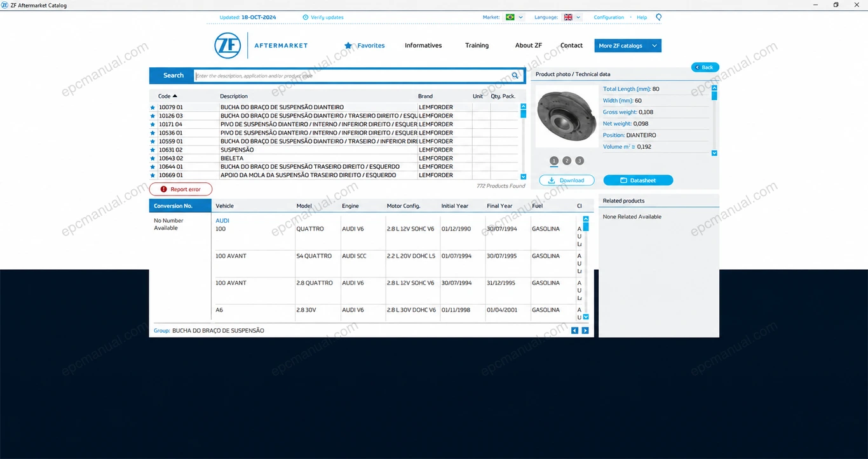The height and width of the screenshot is (459, 868).
Task: Toggle favorite star for code 10079 01
Action: [x=153, y=107]
